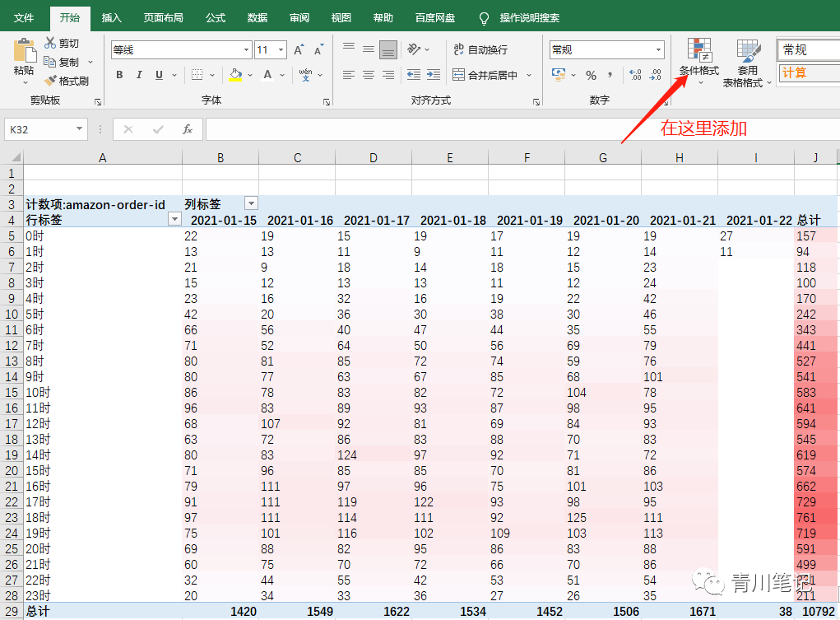
Task: Select the grand total 10792 cell
Action: pyautogui.click(x=816, y=612)
